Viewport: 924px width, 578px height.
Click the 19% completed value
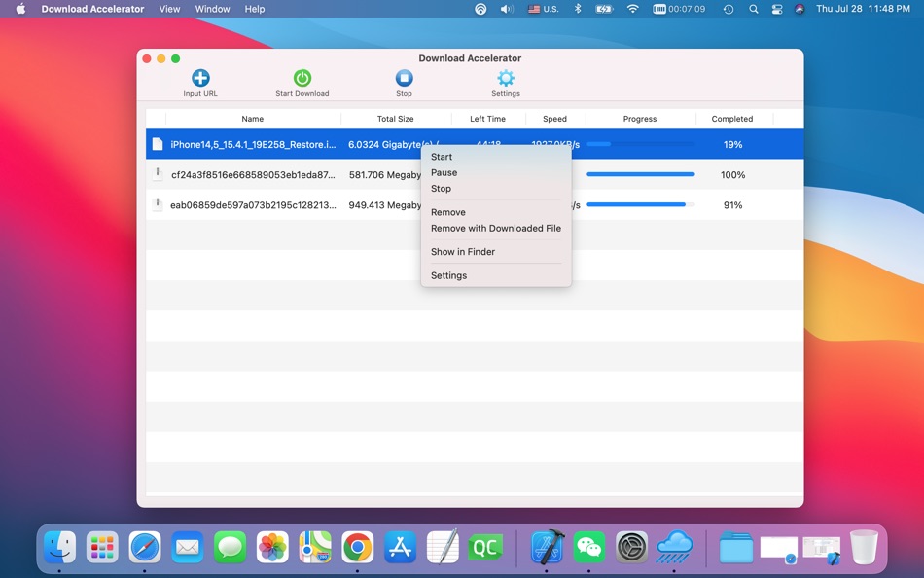[x=732, y=144]
